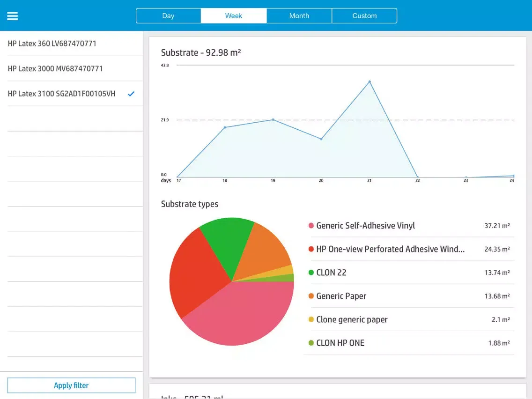Click the red pie chart slice

point(197,272)
